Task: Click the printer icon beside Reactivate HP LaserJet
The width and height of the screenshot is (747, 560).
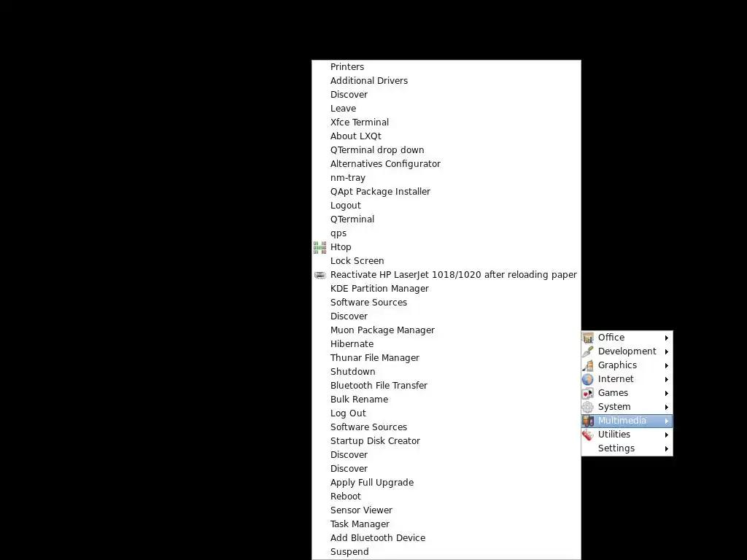Action: click(x=320, y=275)
